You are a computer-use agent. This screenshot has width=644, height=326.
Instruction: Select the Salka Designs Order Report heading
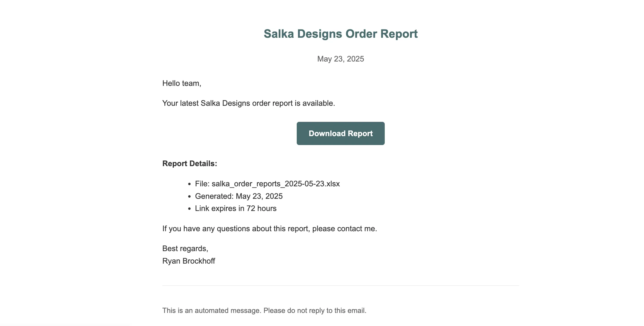pos(340,34)
